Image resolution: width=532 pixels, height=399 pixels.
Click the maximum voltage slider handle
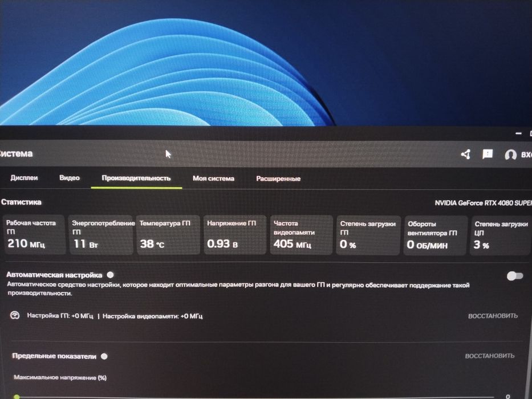pos(17,396)
